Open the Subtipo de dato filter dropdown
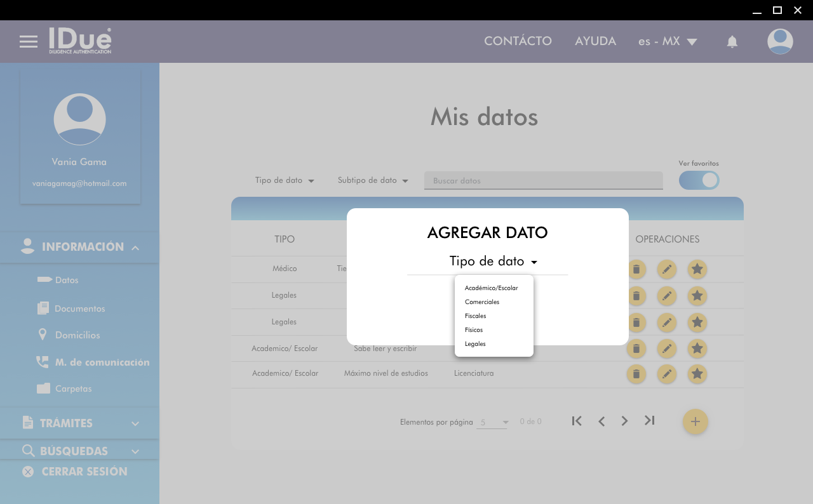813x504 pixels. click(x=373, y=180)
